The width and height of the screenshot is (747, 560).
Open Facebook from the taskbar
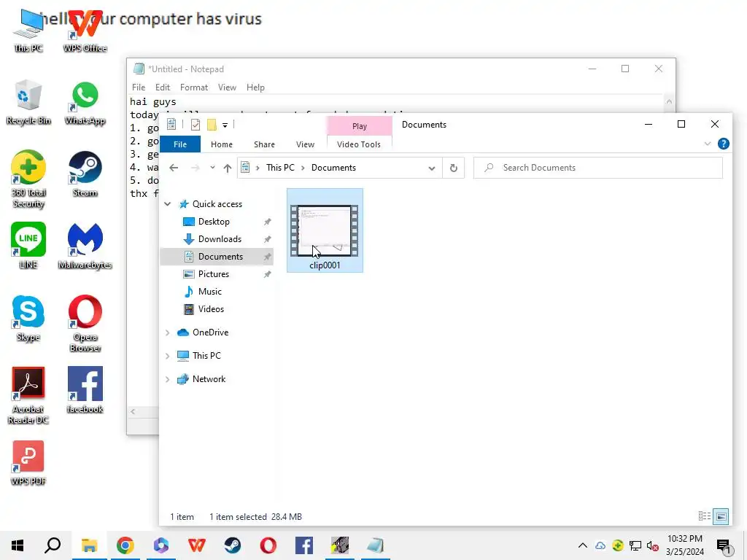click(x=304, y=545)
